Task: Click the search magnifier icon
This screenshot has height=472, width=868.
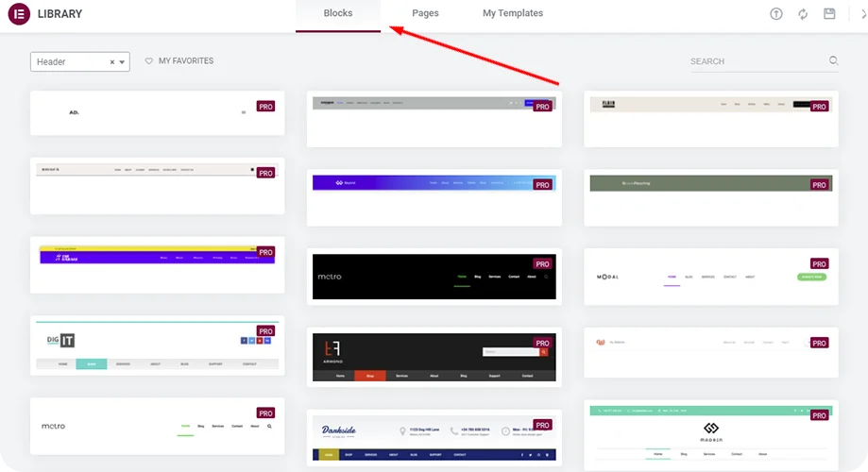Action: pos(833,61)
